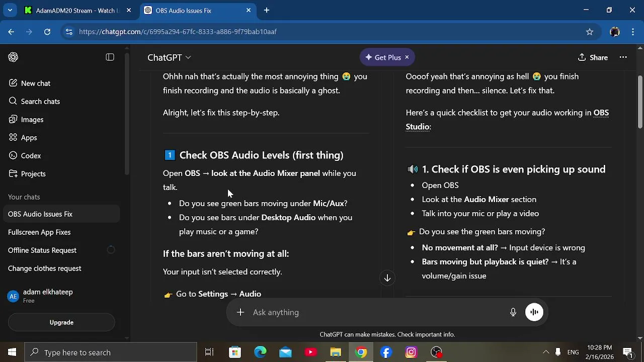Image resolution: width=644 pixels, height=362 pixels.
Task: Click the Chrome taskbar icon
Action: tap(361, 352)
